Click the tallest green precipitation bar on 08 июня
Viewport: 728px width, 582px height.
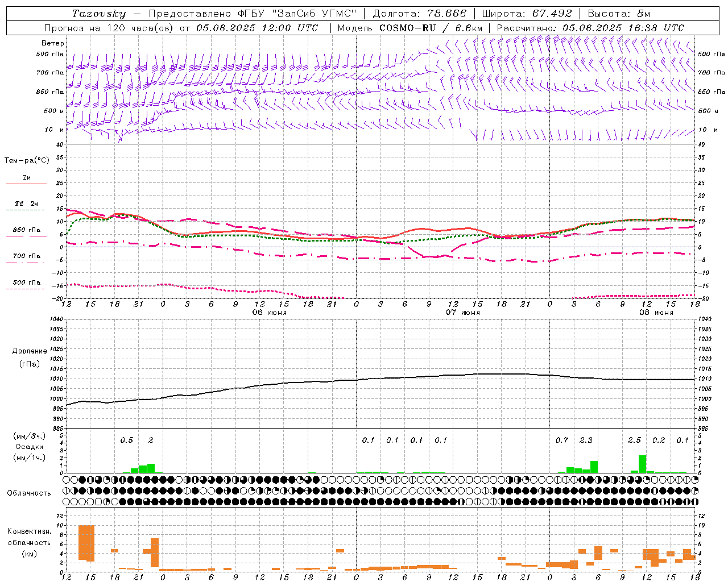pyautogui.click(x=642, y=464)
